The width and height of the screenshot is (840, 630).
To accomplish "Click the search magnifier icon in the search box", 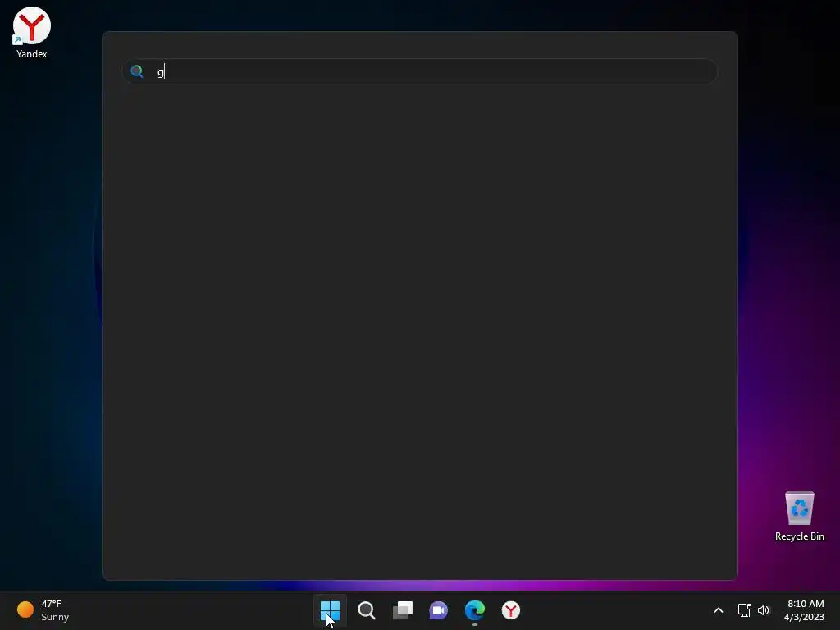I will (137, 71).
